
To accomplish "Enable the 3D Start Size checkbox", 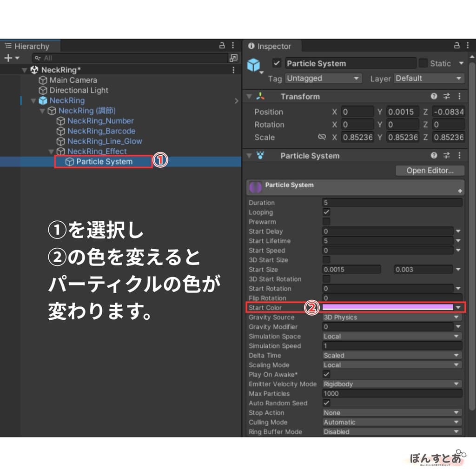I will [x=326, y=259].
